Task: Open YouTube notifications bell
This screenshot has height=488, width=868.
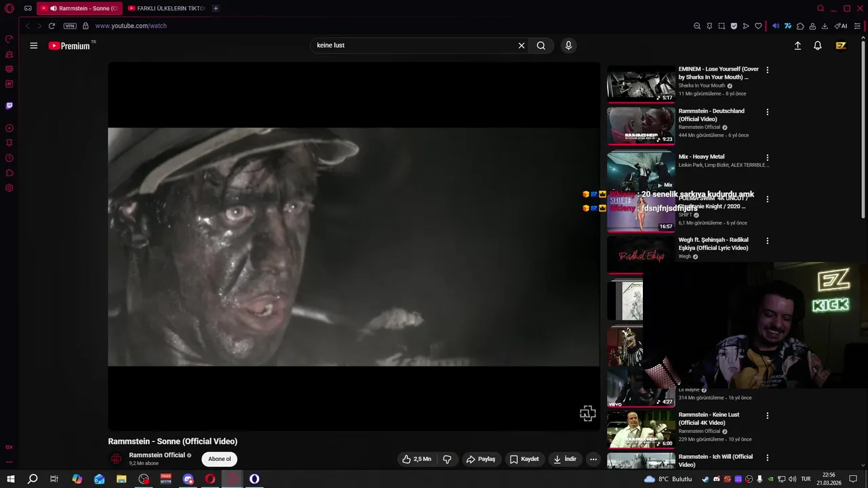Action: click(x=818, y=45)
